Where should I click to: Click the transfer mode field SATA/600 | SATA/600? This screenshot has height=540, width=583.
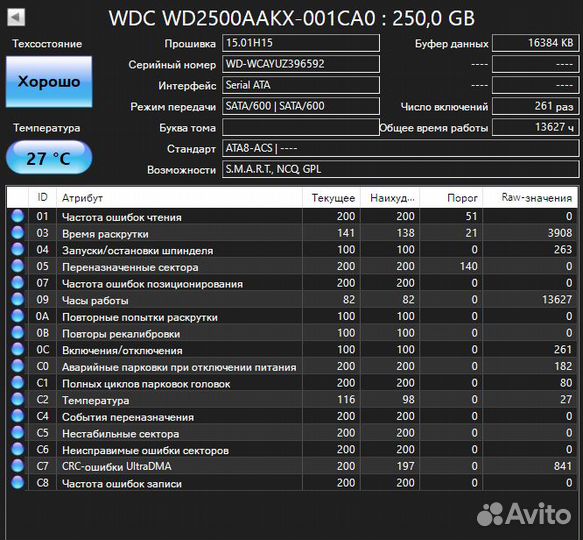point(301,106)
